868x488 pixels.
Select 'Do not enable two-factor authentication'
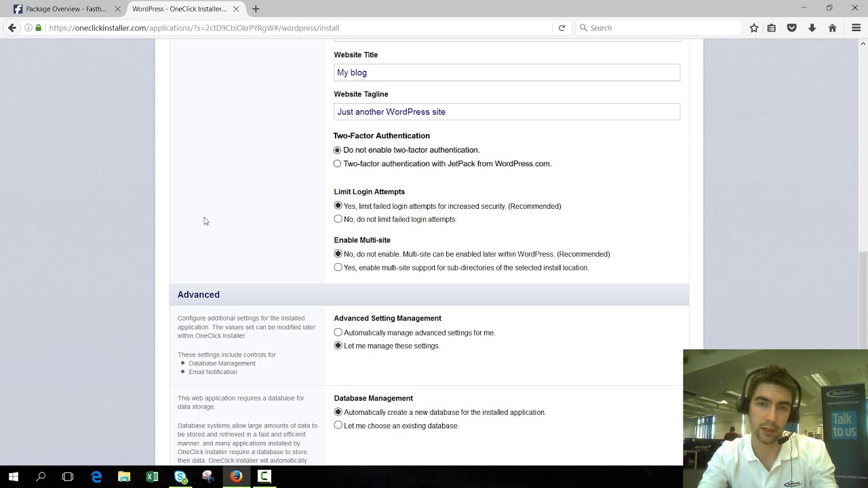click(x=337, y=150)
